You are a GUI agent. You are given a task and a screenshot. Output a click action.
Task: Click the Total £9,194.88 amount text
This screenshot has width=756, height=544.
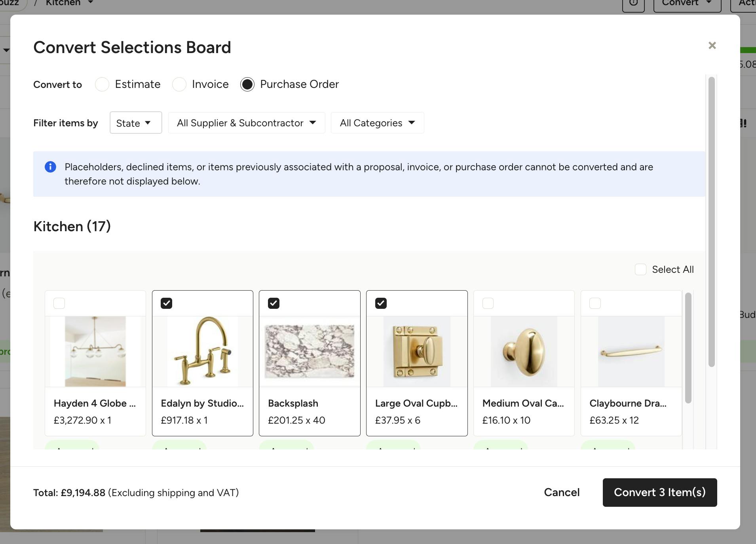tap(69, 493)
